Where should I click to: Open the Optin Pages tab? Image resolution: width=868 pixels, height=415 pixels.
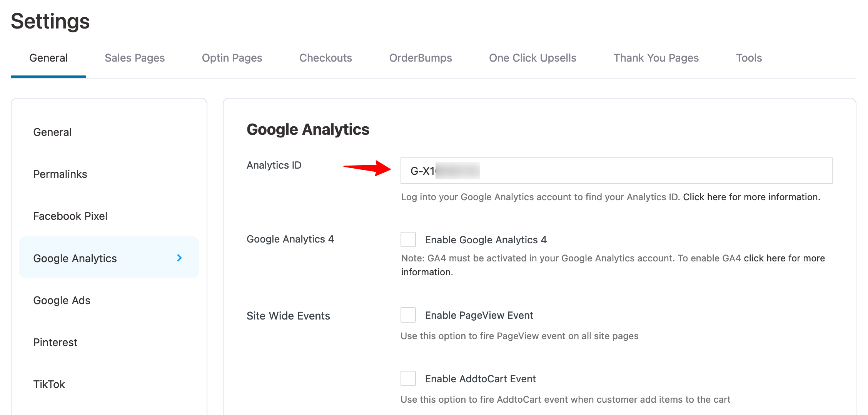[232, 58]
